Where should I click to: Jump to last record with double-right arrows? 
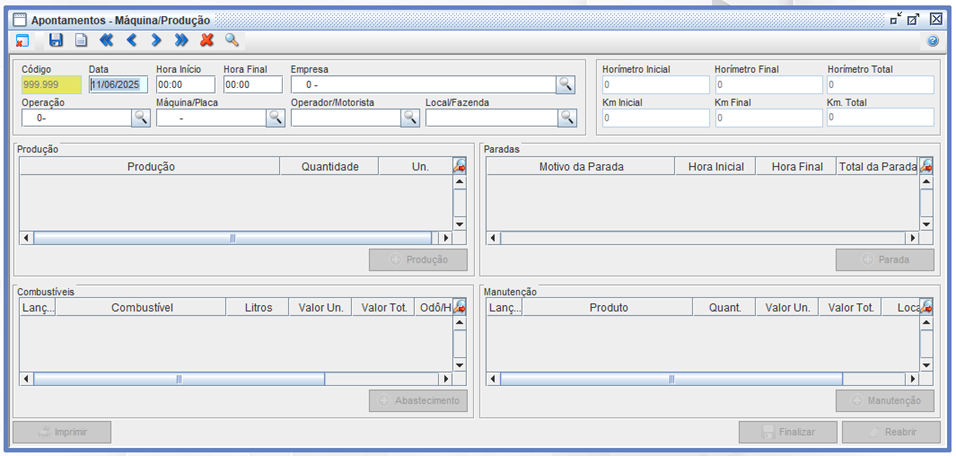click(181, 40)
